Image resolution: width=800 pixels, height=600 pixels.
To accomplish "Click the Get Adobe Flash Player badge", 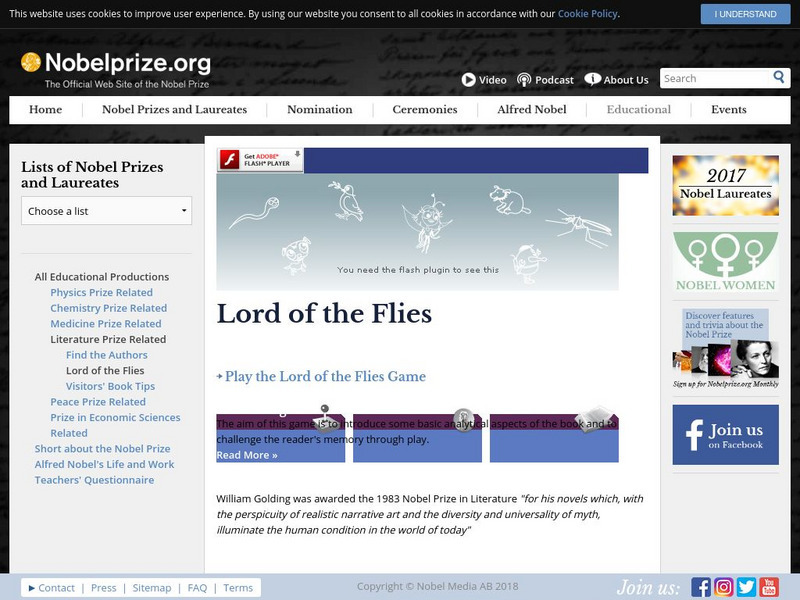I will pyautogui.click(x=258, y=160).
